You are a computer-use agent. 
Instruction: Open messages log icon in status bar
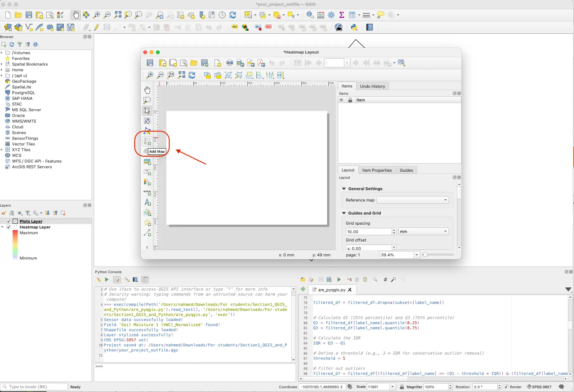[x=561, y=387]
